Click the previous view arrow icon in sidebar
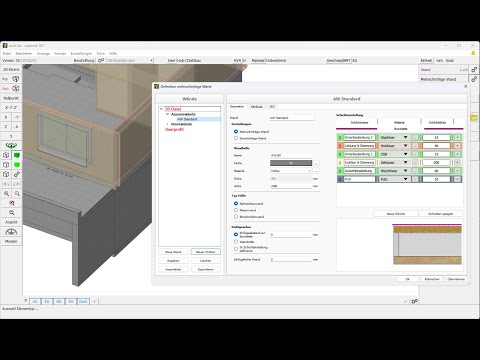Screen dimensions: 480x360 pyautogui.click(x=6, y=184)
